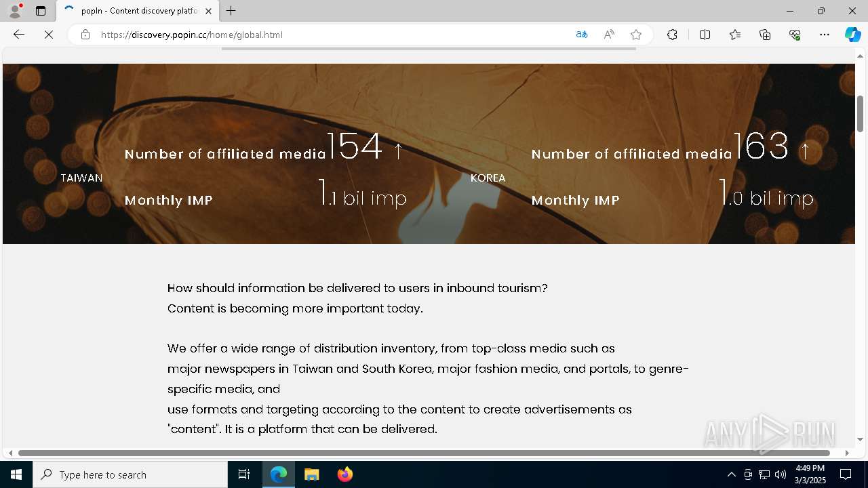The image size is (868, 488).
Task: Click the 'major newspapers in Taiwan' line
Action: [x=428, y=369]
